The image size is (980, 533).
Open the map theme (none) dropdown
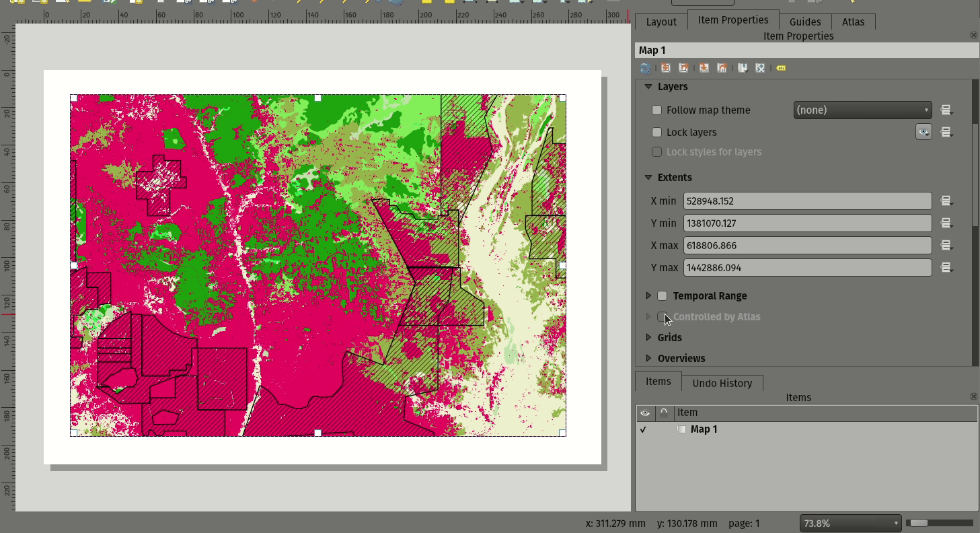click(862, 110)
